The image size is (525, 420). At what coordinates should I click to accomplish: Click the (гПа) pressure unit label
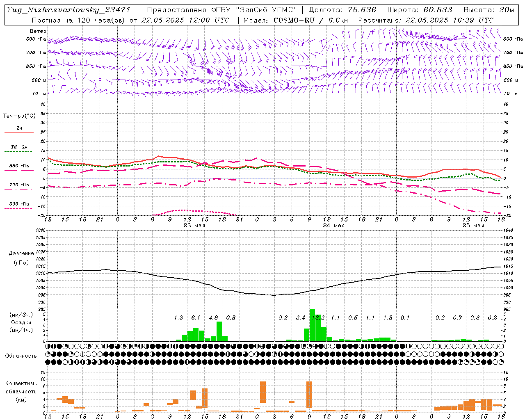[x=21, y=263]
